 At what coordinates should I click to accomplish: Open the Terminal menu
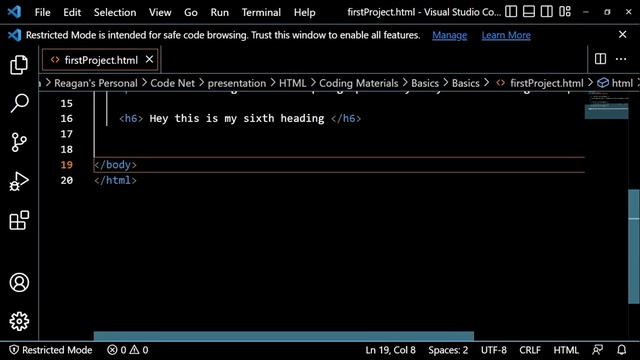coord(261,12)
